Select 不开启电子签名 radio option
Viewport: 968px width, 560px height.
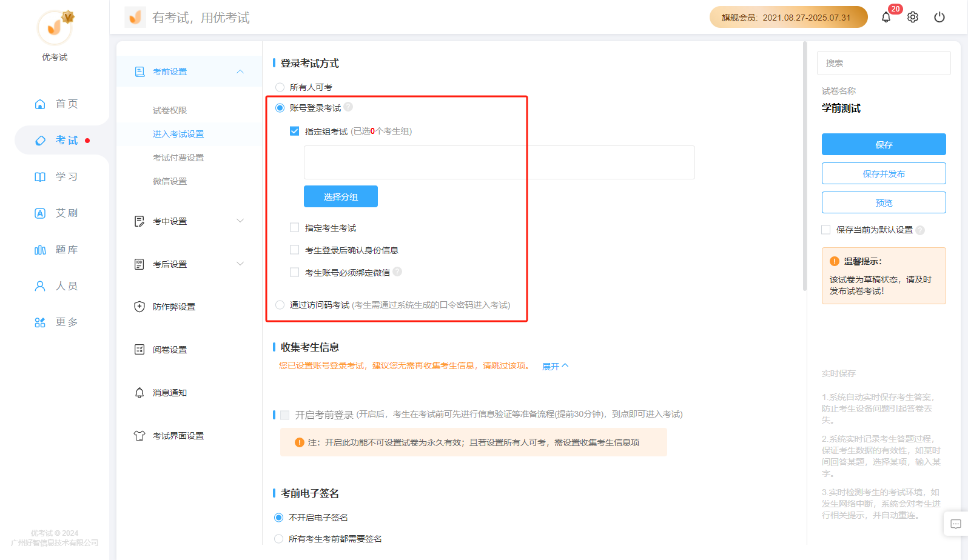point(279,518)
